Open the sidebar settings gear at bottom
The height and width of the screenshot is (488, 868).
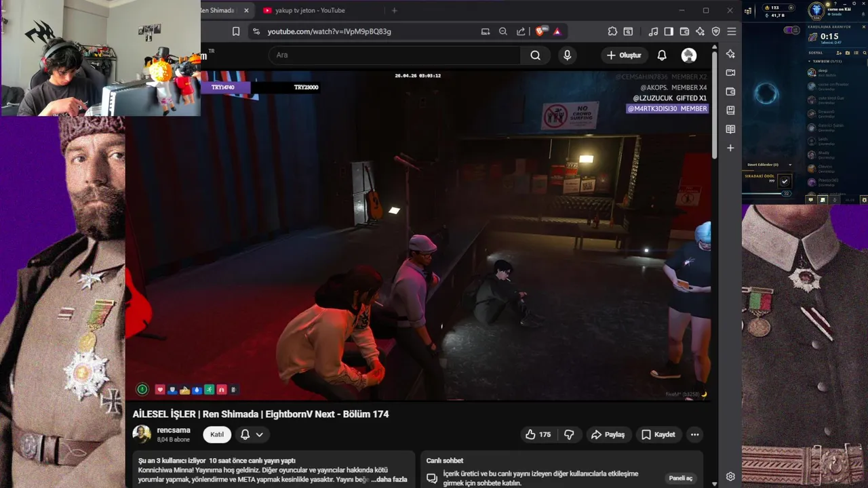[x=730, y=476]
